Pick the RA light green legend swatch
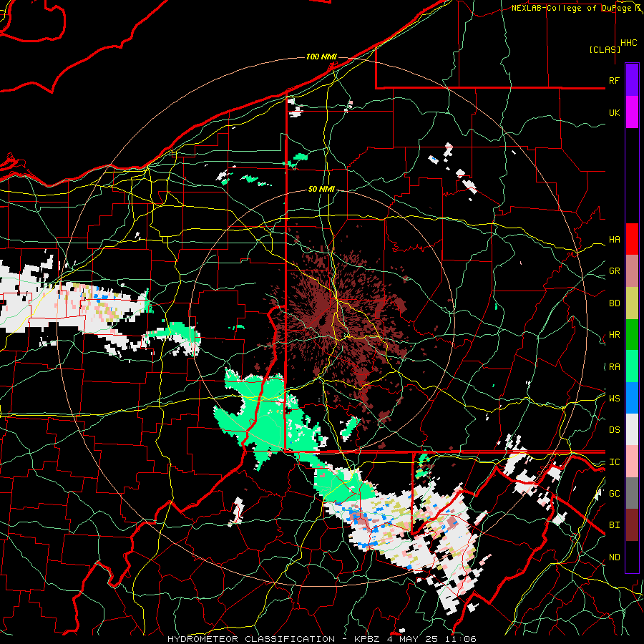644x644 pixels. [632, 366]
